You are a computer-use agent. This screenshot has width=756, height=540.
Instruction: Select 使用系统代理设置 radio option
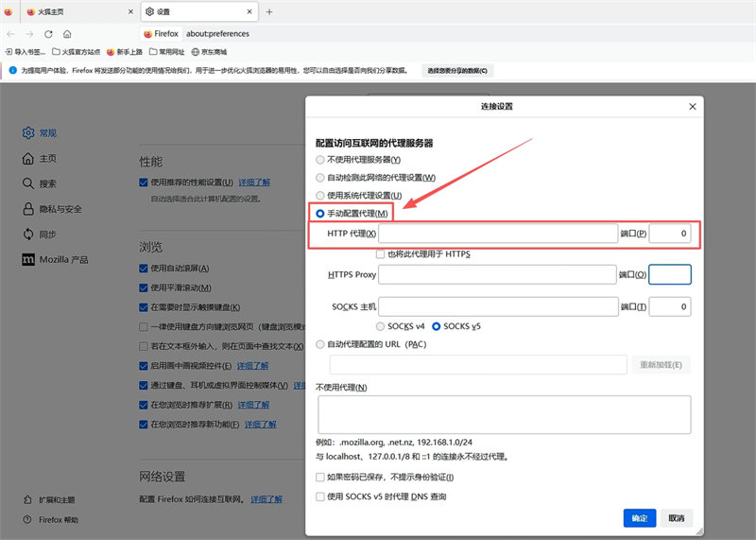(319, 196)
